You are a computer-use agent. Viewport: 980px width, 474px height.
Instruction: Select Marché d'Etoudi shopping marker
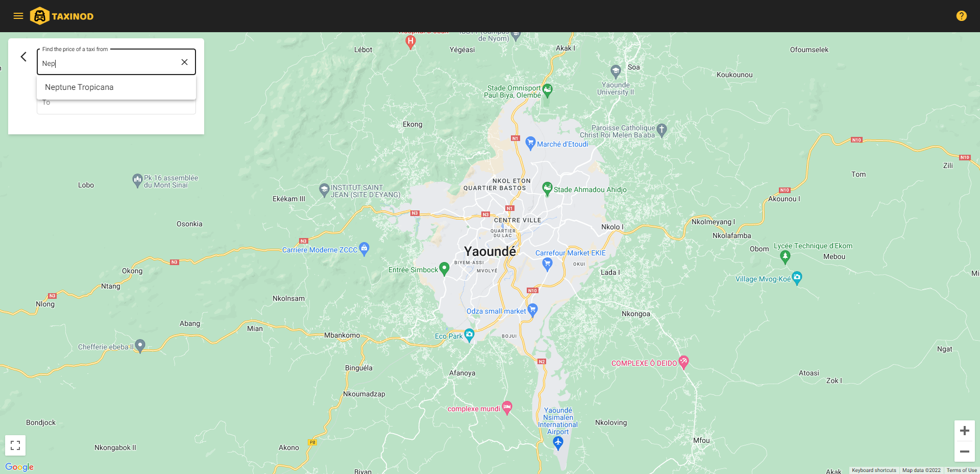pos(530,143)
